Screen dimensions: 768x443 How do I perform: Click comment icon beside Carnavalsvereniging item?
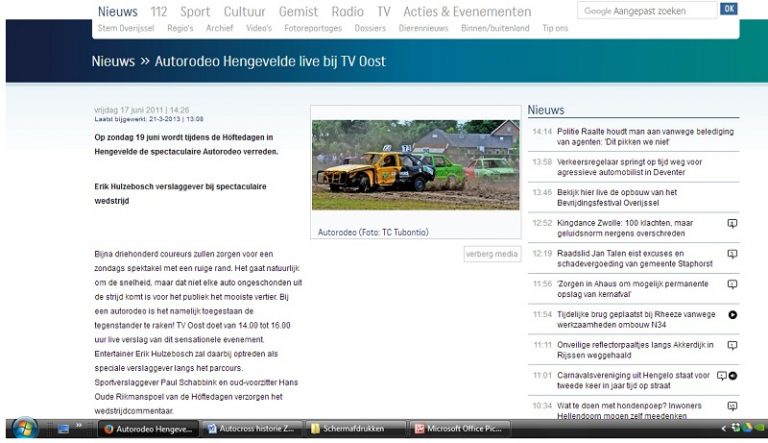pyautogui.click(x=721, y=376)
